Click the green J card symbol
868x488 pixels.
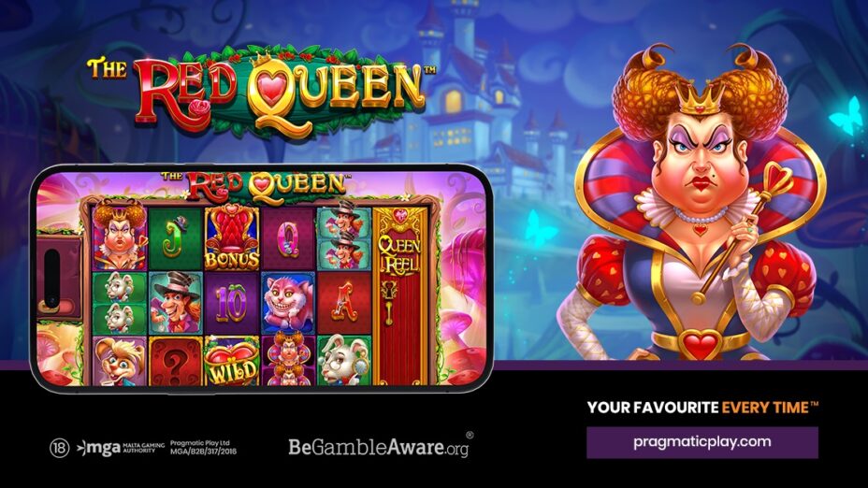click(x=175, y=238)
